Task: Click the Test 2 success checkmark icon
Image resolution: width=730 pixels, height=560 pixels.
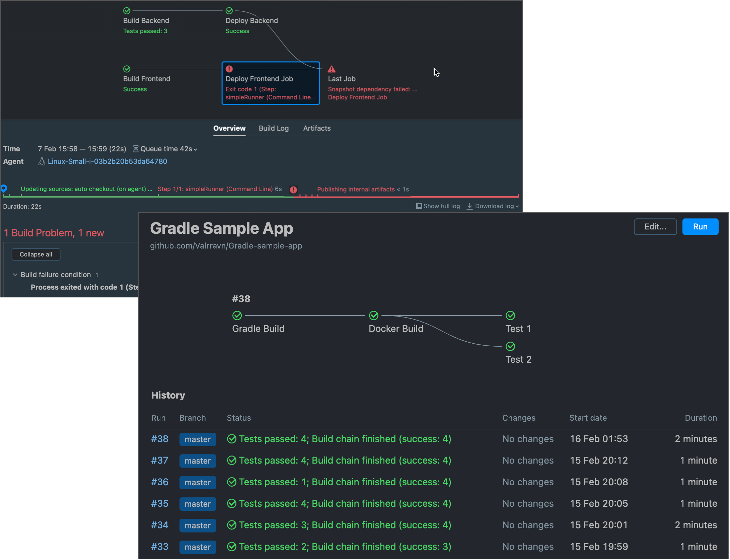Action: [x=510, y=346]
